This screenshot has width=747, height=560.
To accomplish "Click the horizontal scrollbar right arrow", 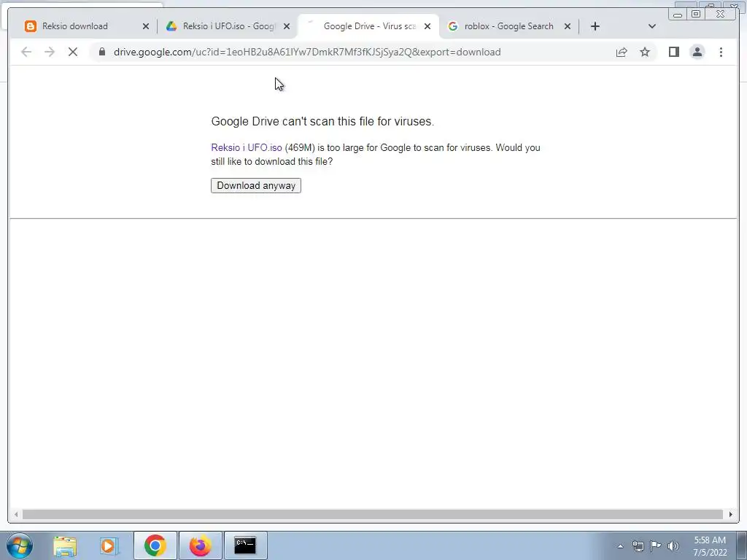I will pyautogui.click(x=731, y=514).
